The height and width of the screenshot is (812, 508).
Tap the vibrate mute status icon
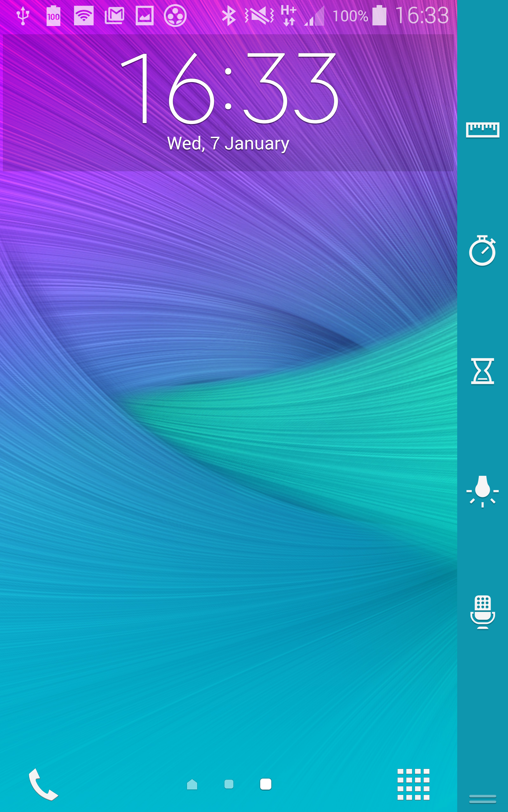pyautogui.click(x=259, y=16)
